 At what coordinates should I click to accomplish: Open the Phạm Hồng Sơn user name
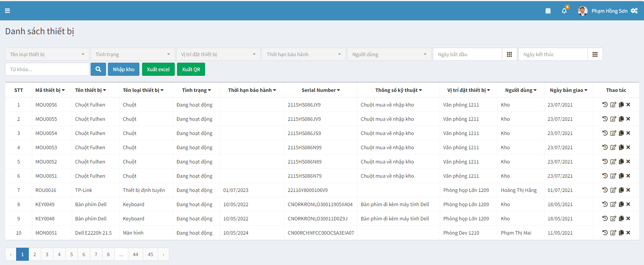(609, 11)
